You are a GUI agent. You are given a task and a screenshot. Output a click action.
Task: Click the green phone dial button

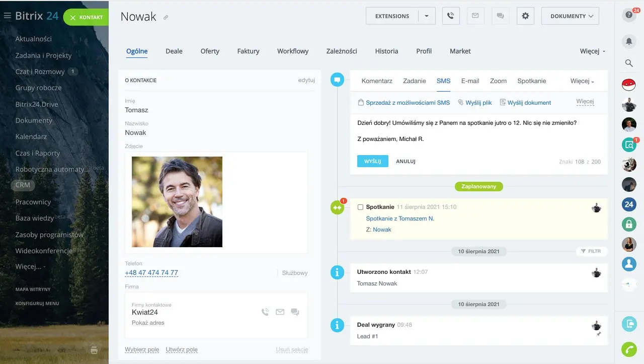629,349
